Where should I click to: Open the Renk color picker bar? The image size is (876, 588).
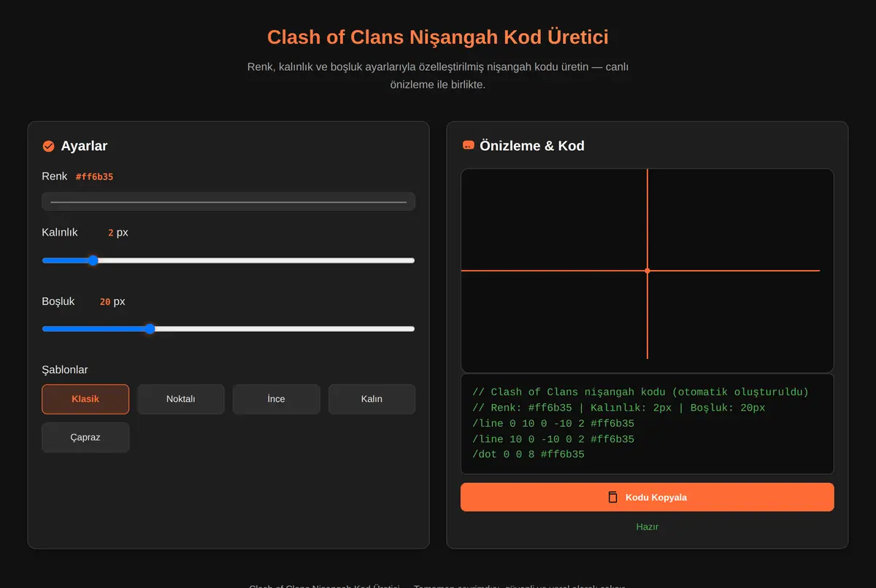pos(228,201)
